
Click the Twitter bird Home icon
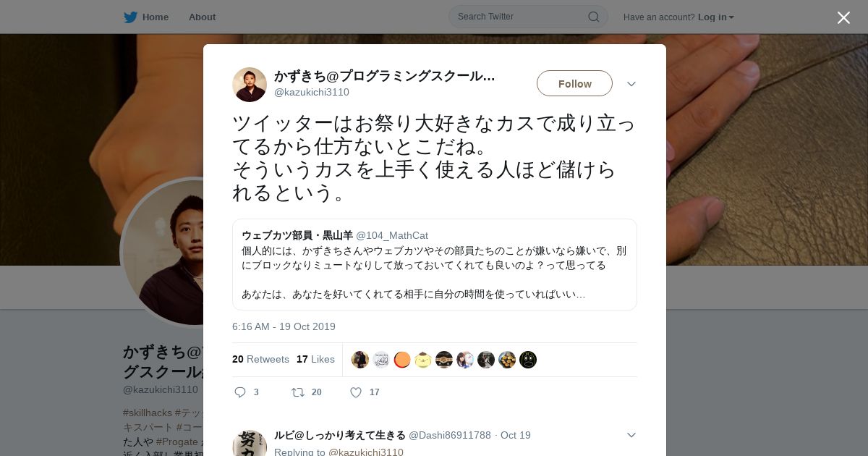point(130,17)
